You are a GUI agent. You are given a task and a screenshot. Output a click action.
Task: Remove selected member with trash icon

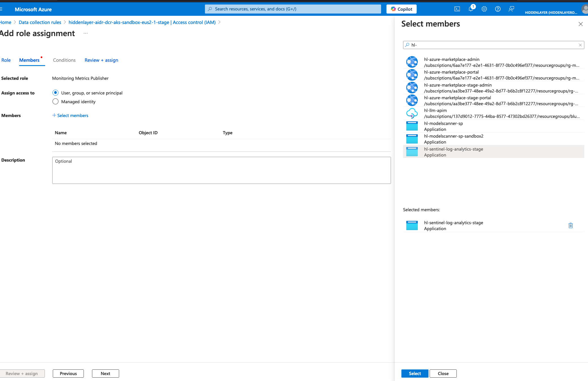pyautogui.click(x=570, y=226)
